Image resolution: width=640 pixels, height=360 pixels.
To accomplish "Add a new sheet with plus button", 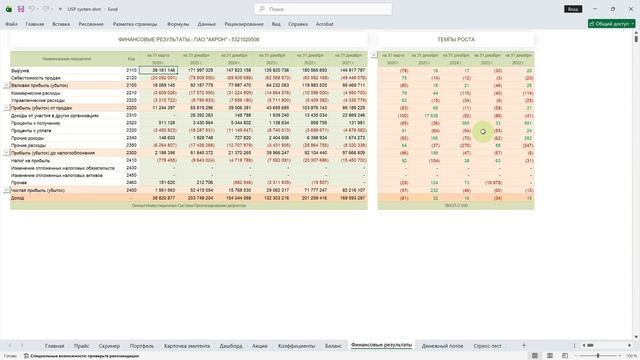I will 524,346.
